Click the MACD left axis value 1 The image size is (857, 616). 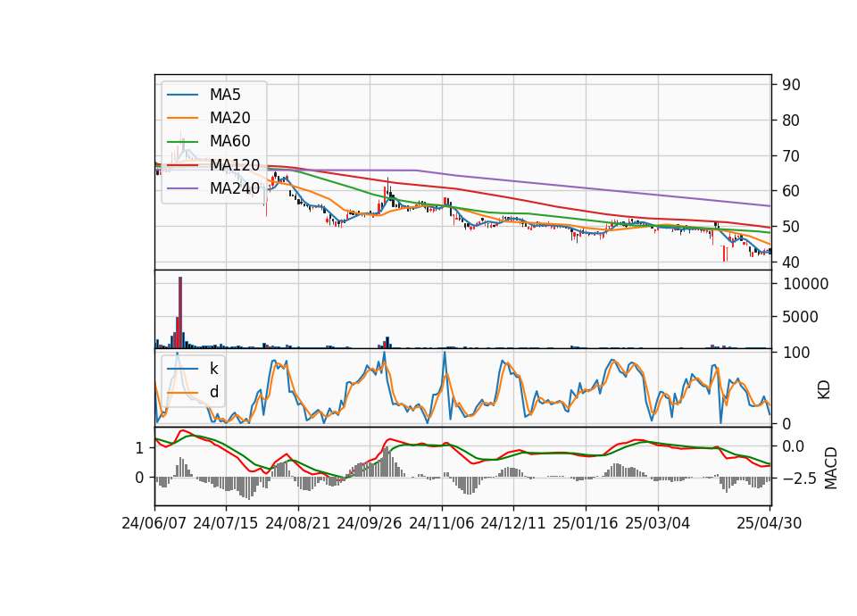point(139,448)
